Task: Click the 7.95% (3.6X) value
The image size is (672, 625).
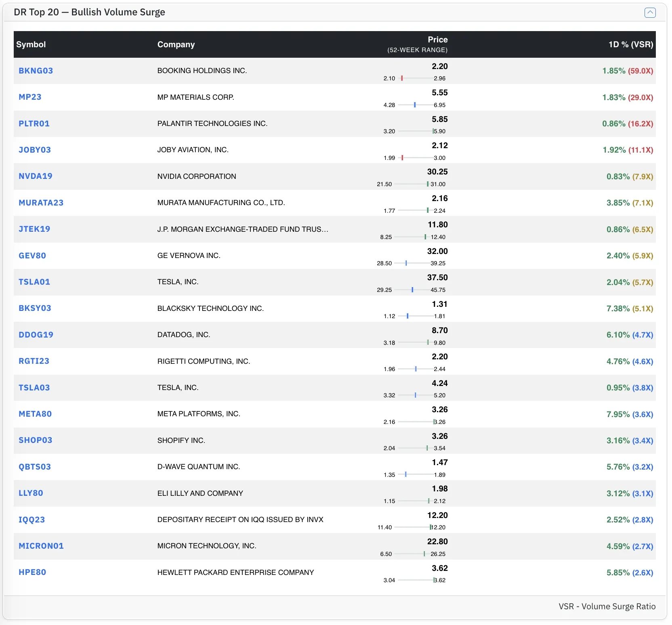Action: pos(630,414)
